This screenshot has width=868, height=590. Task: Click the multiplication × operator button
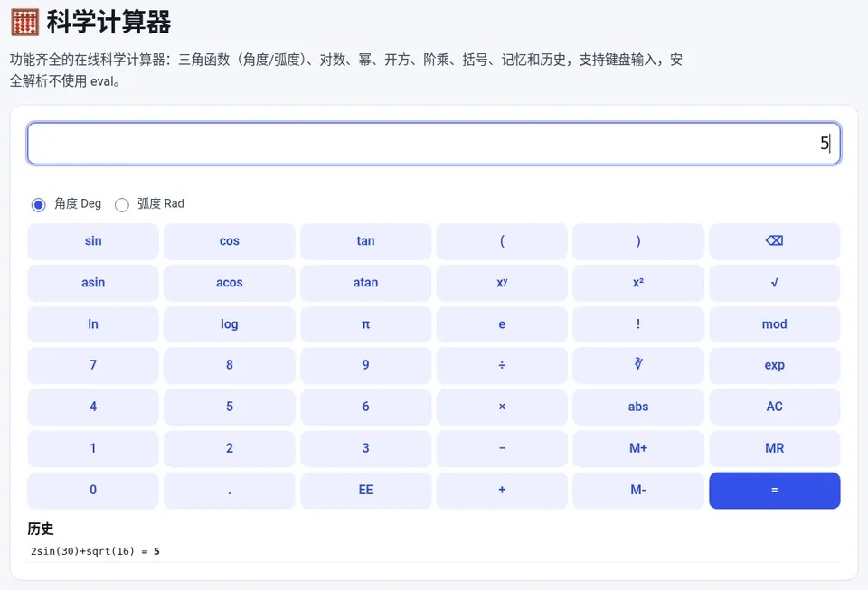pos(502,407)
